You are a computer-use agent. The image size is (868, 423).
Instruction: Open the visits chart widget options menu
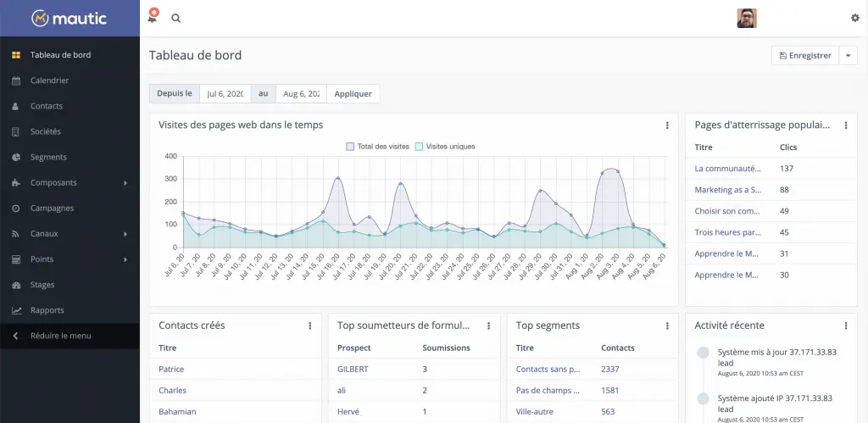[x=667, y=125]
